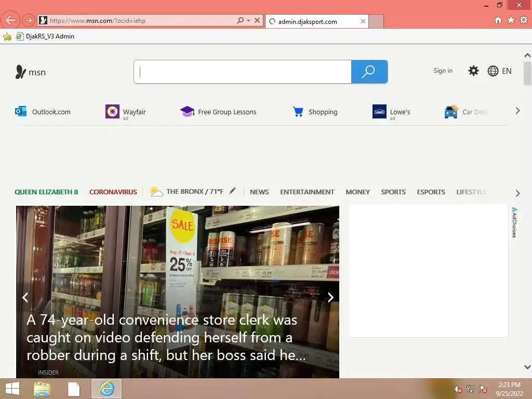
Task: Click the browser Home icon
Action: coord(498,20)
